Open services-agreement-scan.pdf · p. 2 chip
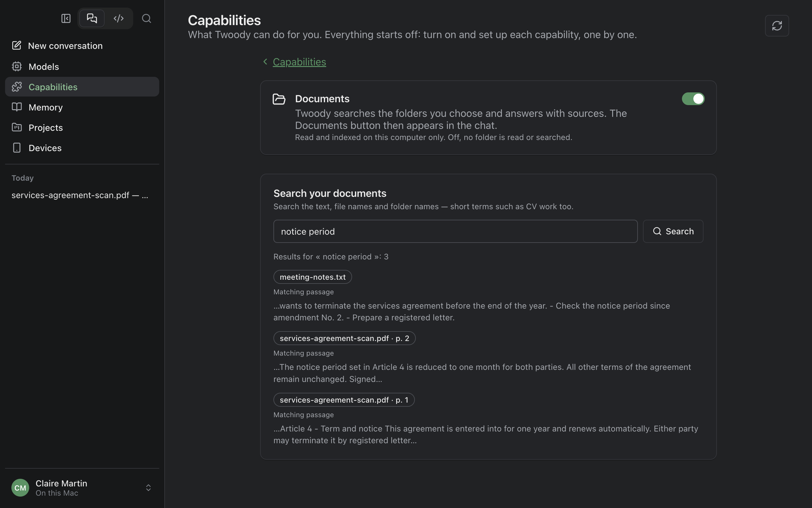 tap(344, 338)
